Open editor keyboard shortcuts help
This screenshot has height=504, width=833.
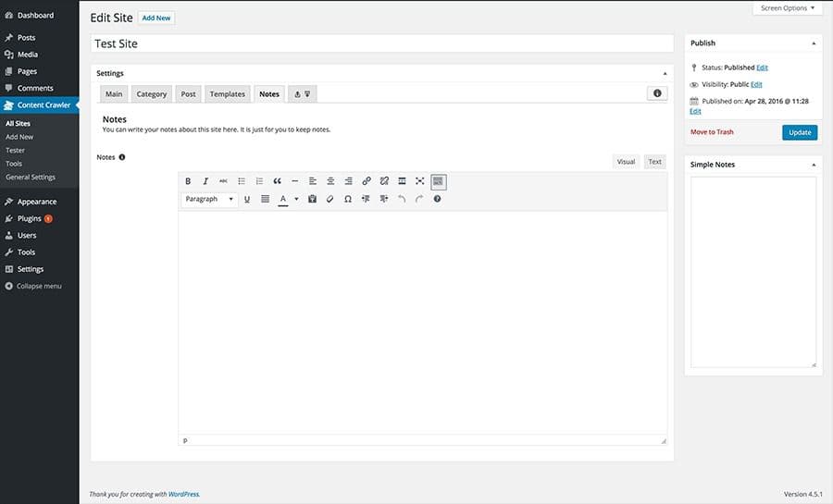(x=437, y=199)
